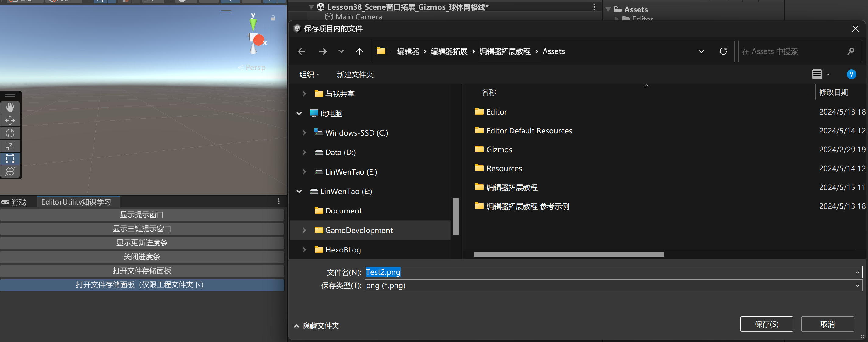Select the Move tool
This screenshot has width=868, height=342.
(10, 120)
